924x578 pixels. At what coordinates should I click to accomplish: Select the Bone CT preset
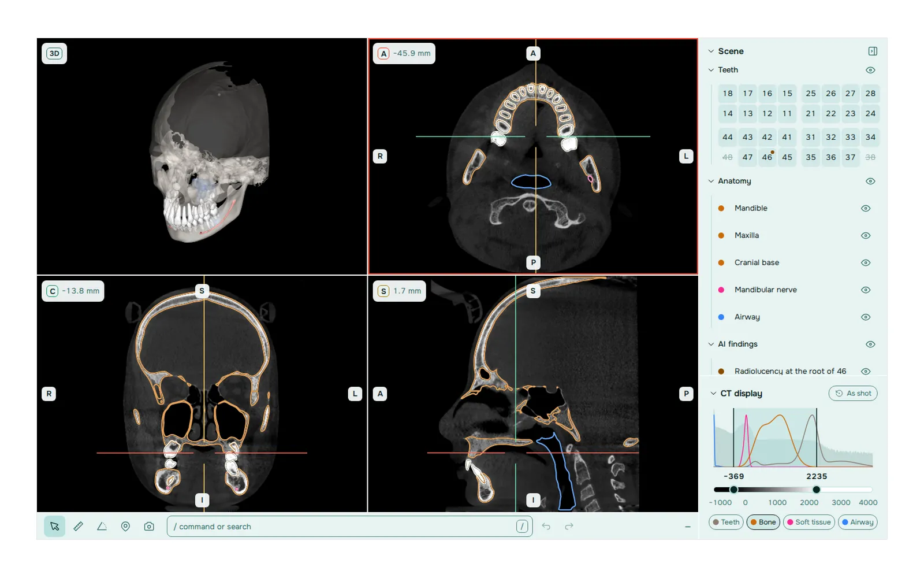763,523
